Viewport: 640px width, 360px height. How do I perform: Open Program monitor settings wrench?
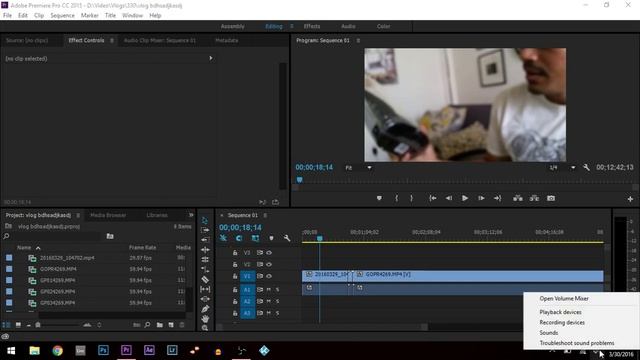pyautogui.click(x=586, y=167)
